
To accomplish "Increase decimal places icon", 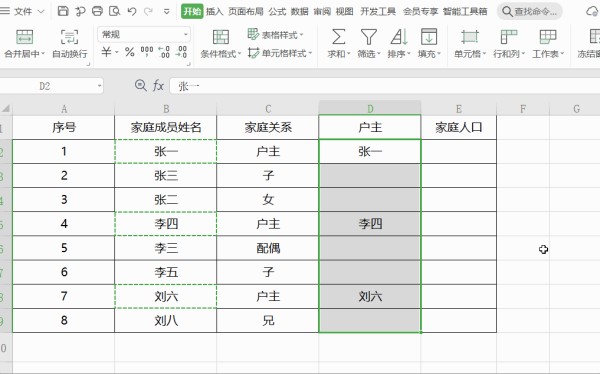I will tap(164, 52).
